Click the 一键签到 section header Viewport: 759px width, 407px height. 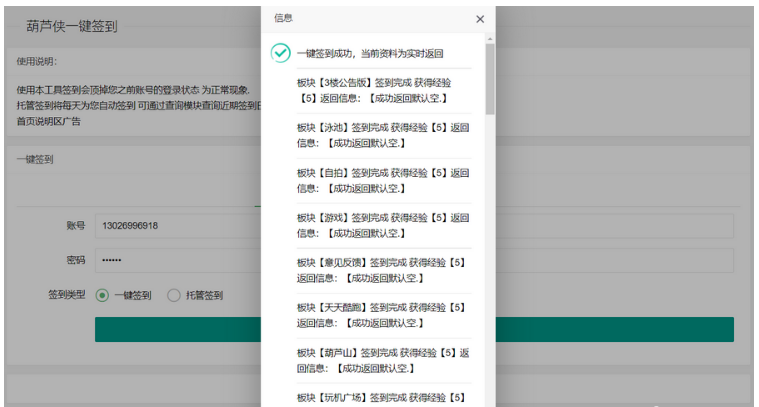[35, 159]
